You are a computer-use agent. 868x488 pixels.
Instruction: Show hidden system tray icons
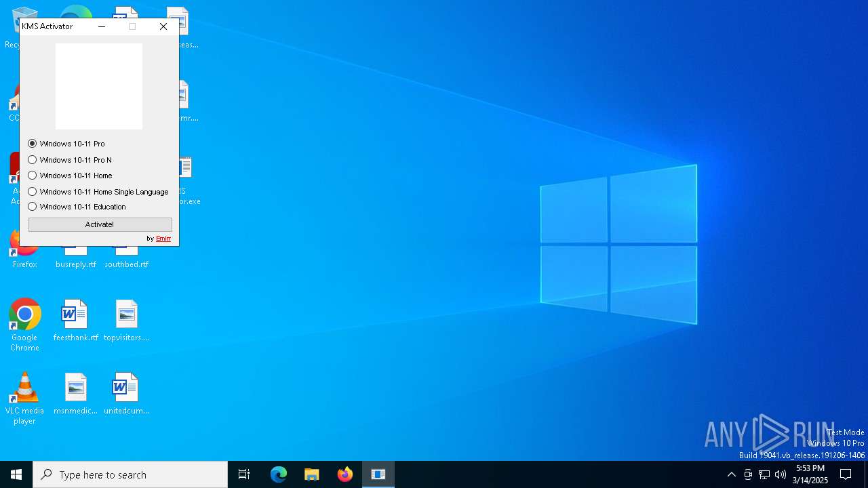click(731, 474)
